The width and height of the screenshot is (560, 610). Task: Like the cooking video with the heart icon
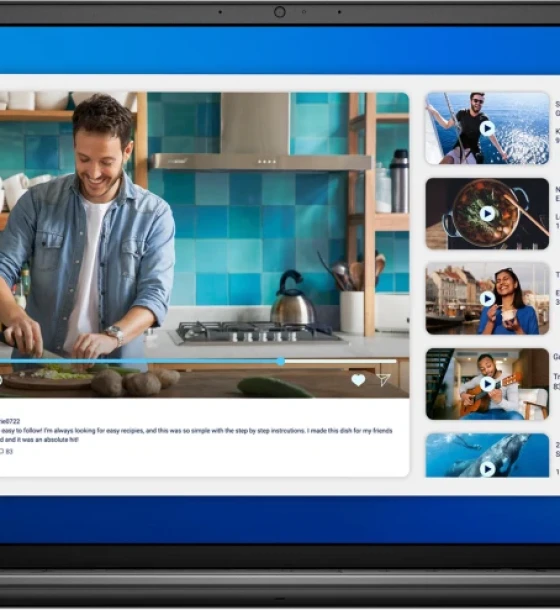358,380
